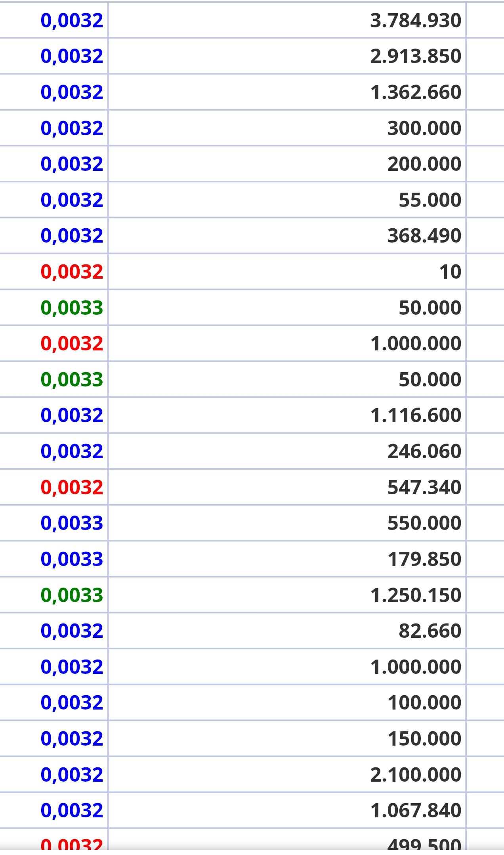The width and height of the screenshot is (504, 855).
Task: Click the volume cell showing 3.784.930
Action: (x=287, y=20)
